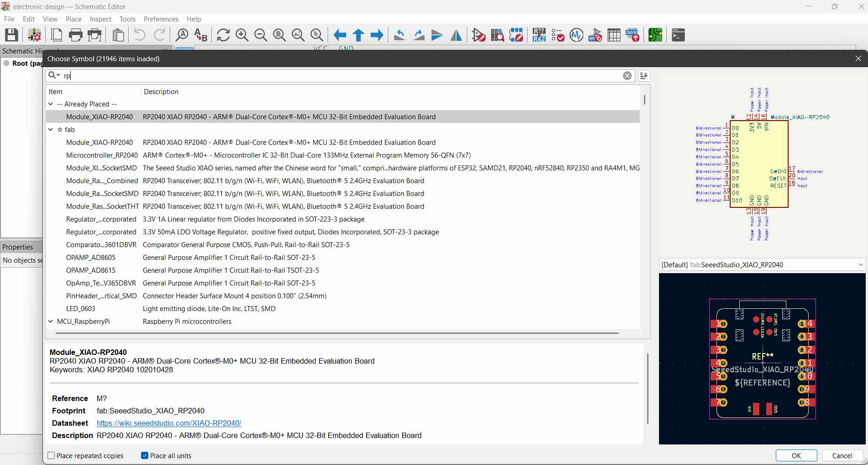Click the Print icon
Screen dimensions: 868x465
[76, 35]
